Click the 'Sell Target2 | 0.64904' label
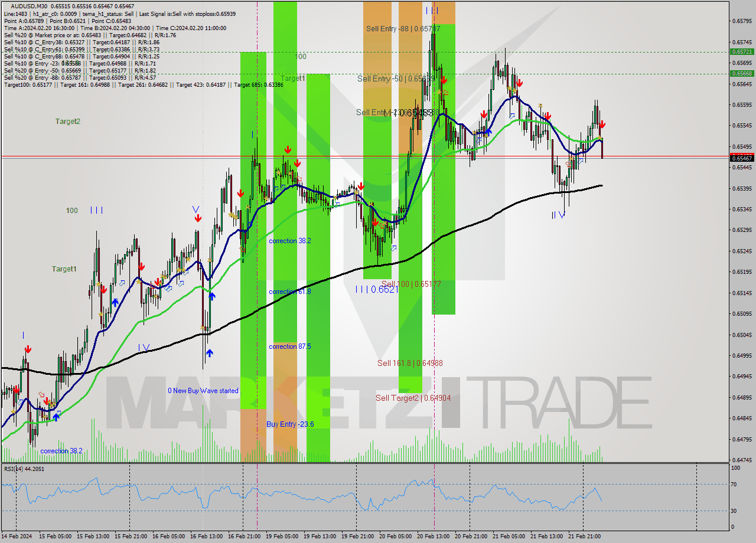 413,398
